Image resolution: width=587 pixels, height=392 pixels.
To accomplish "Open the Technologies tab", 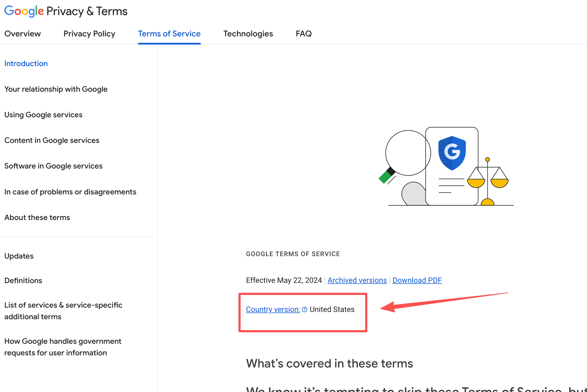I will tap(248, 34).
